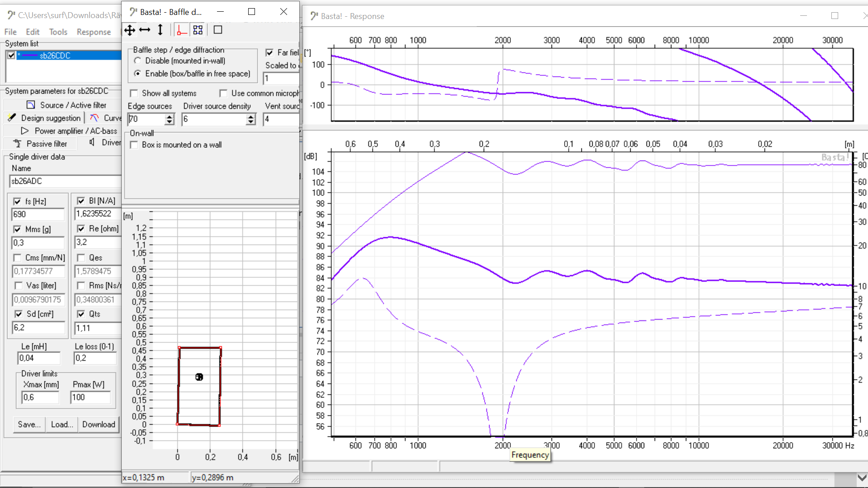Click the Curve tab icon
The image size is (868, 488).
(x=94, y=118)
